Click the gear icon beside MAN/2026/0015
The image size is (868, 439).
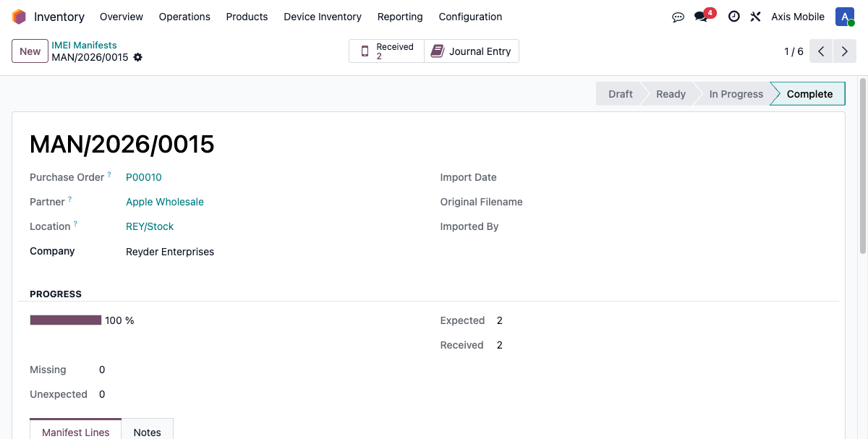(x=138, y=57)
